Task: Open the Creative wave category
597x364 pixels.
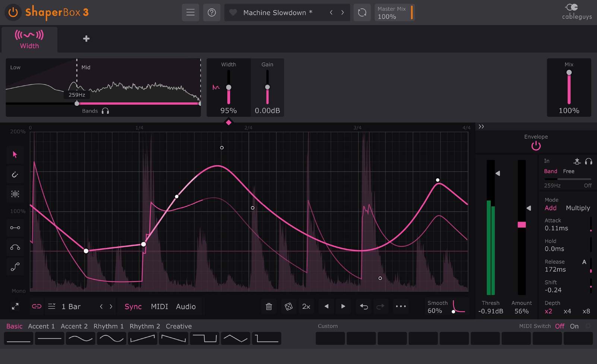Action: tap(179, 326)
